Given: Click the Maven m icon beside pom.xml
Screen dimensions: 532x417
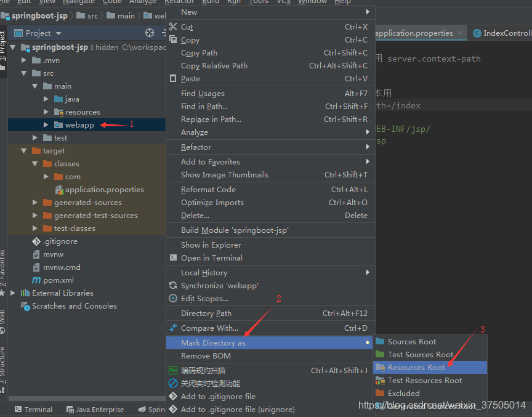Looking at the screenshot, I should pos(36,280).
